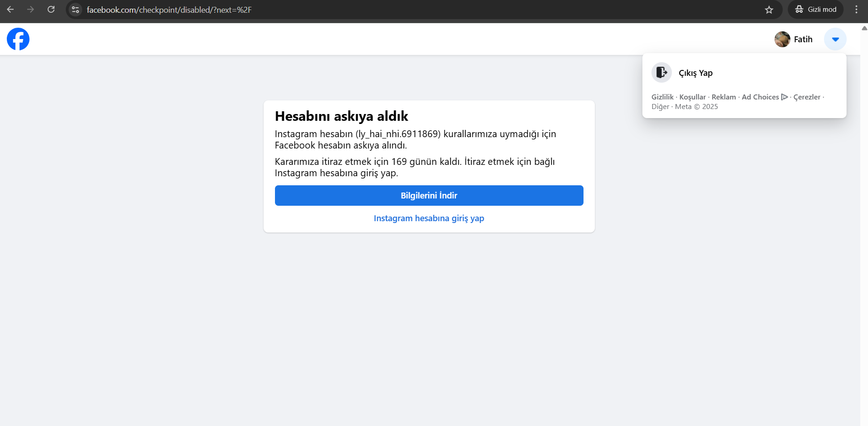Click the Facebook logo icon

[x=18, y=39]
